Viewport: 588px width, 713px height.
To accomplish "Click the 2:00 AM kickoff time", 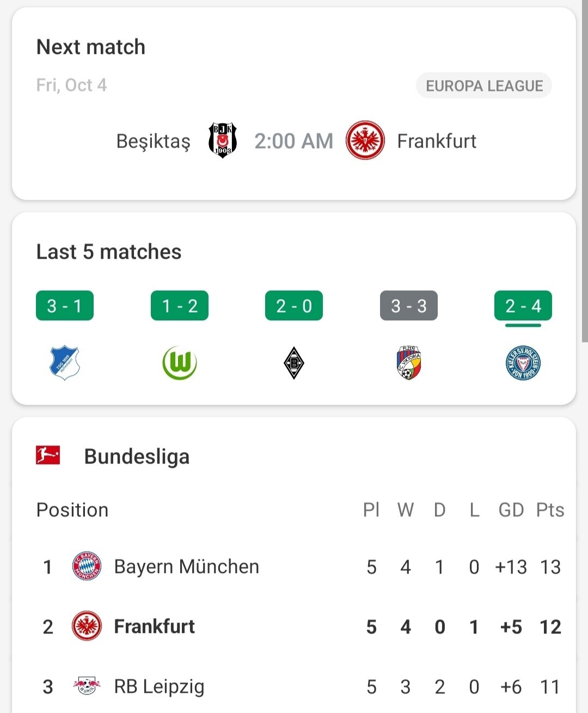I will coord(293,141).
